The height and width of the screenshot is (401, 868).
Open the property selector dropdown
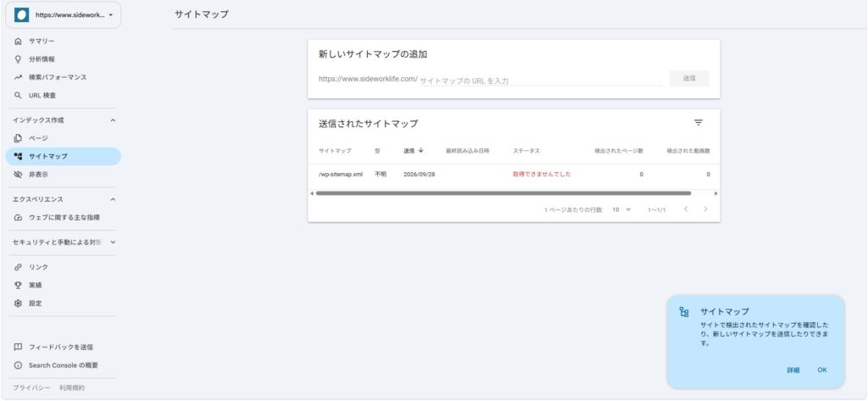[x=63, y=15]
